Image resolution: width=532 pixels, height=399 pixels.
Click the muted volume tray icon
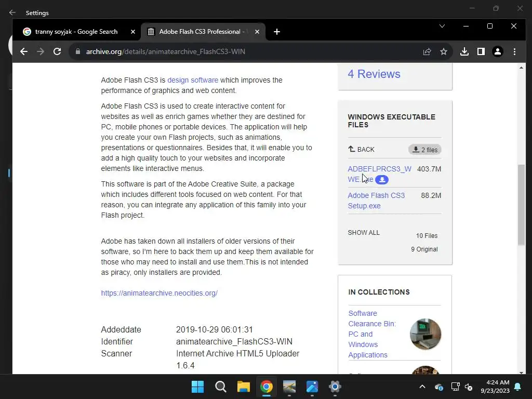tap(469, 387)
